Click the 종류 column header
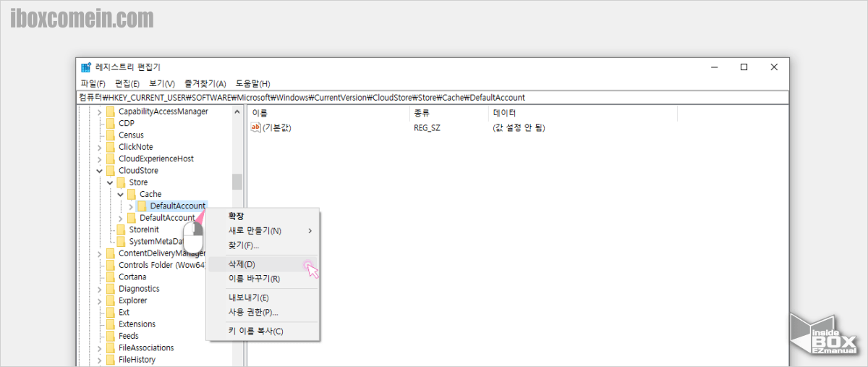This screenshot has height=367, width=868. 448,113
